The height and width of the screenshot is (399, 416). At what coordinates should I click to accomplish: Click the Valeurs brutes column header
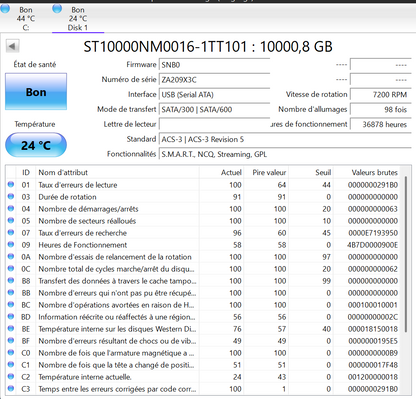pyautogui.click(x=367, y=172)
